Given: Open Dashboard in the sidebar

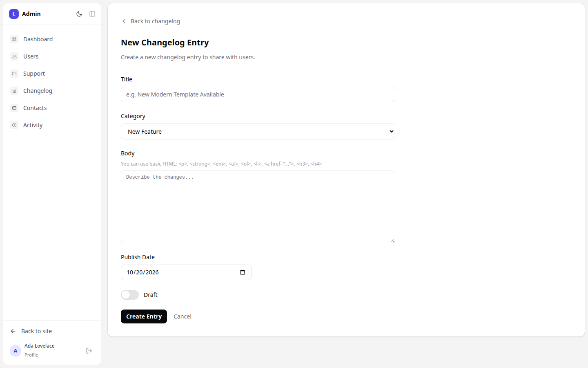Looking at the screenshot, I should pyautogui.click(x=52, y=39).
